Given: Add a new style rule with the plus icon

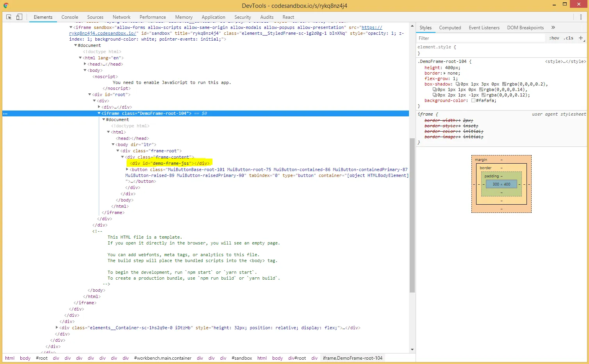Looking at the screenshot, I should point(581,38).
